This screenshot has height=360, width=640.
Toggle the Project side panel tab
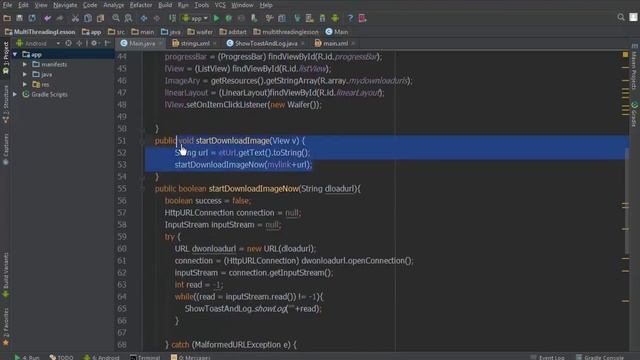[x=6, y=59]
